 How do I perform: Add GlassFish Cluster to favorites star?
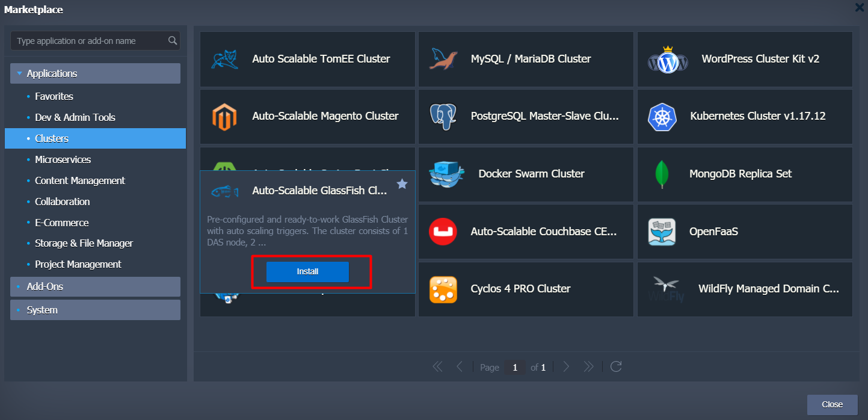point(402,184)
